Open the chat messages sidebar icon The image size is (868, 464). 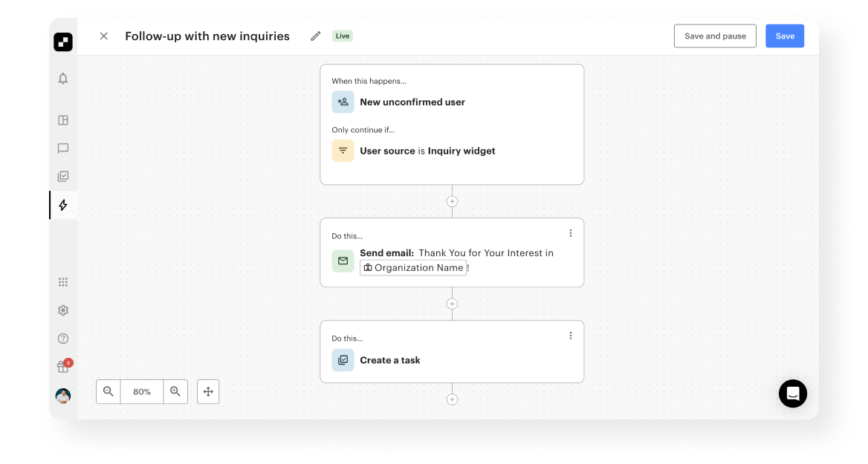click(63, 148)
